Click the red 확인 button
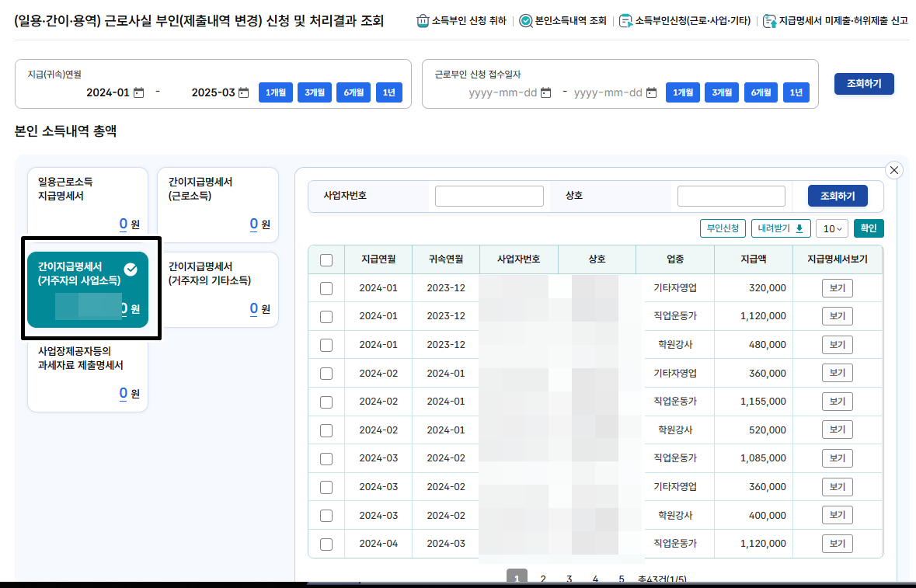This screenshot has height=588, width=916. coord(868,228)
